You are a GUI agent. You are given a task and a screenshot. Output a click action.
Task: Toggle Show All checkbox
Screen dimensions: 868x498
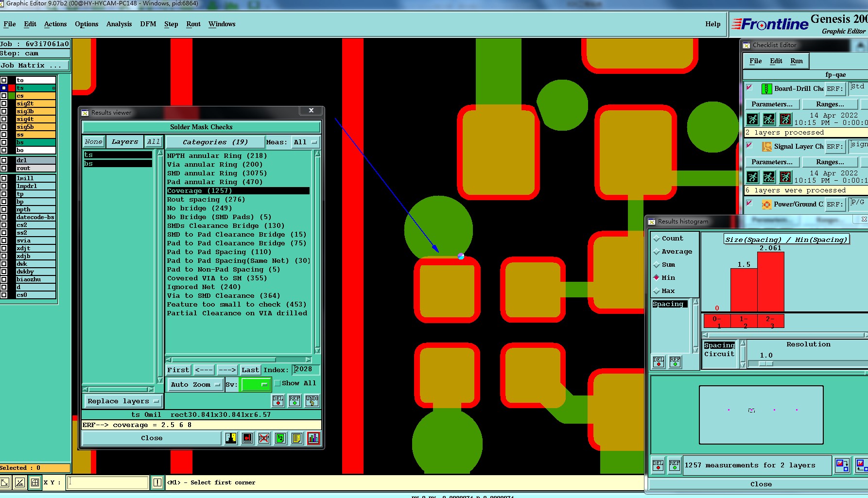click(x=278, y=383)
